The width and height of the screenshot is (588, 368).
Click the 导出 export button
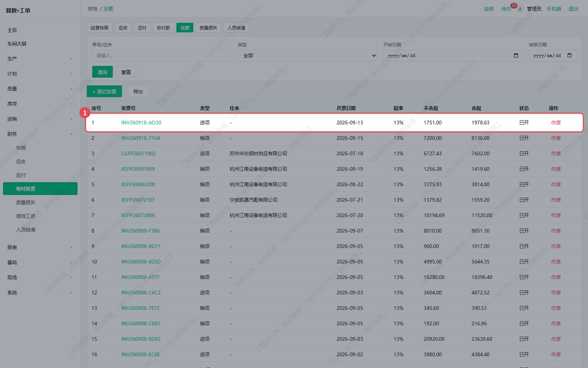[138, 91]
